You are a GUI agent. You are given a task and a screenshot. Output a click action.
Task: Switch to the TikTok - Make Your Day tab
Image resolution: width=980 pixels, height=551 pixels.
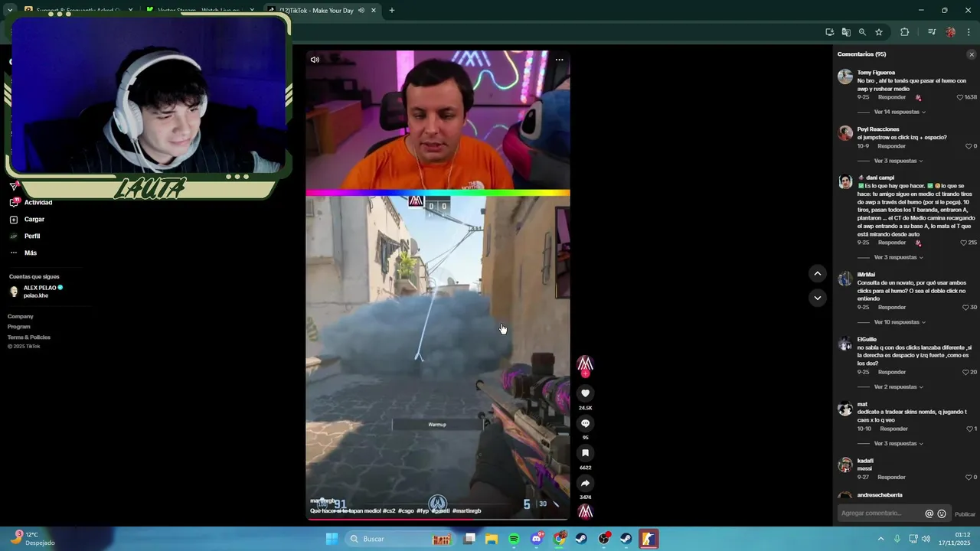point(322,11)
